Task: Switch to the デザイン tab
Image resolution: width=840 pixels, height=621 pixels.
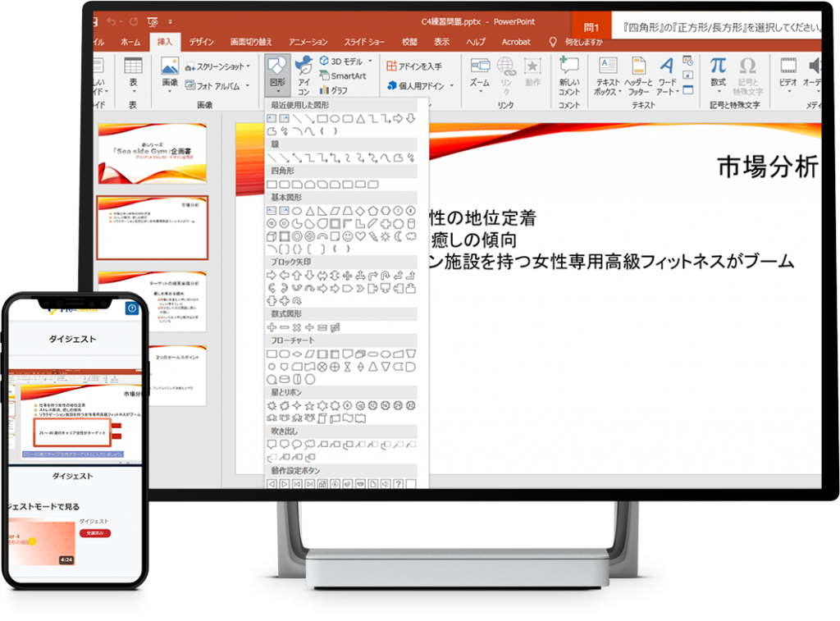Action: coord(202,42)
